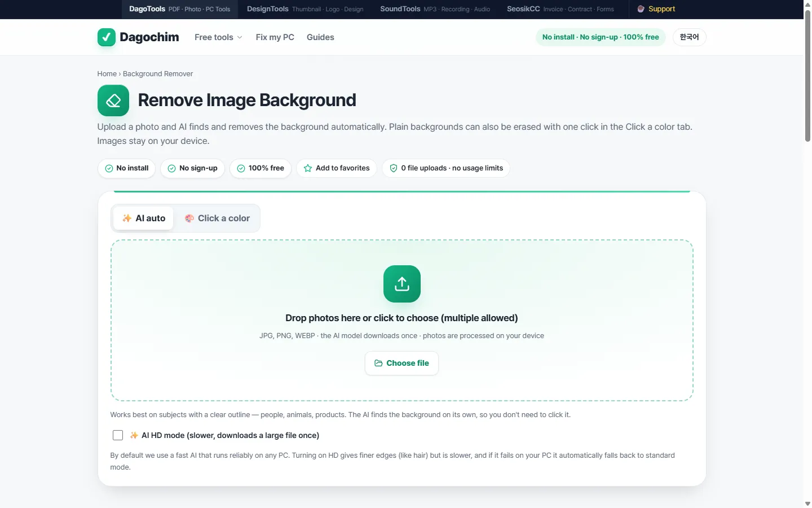Open DagoTools in the top network bar
Viewport: 812px width, 508px height.
click(179, 9)
